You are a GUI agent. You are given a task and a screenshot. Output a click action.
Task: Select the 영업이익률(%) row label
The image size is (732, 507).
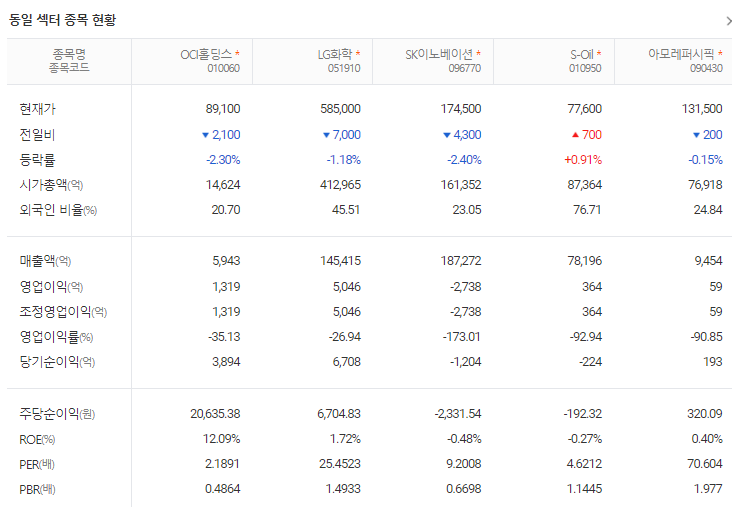pos(56,337)
